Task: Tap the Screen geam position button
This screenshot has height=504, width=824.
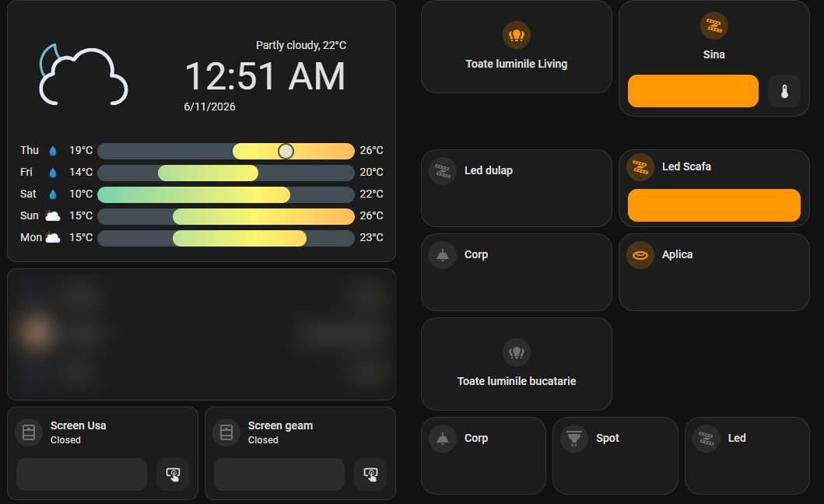Action: click(x=370, y=474)
